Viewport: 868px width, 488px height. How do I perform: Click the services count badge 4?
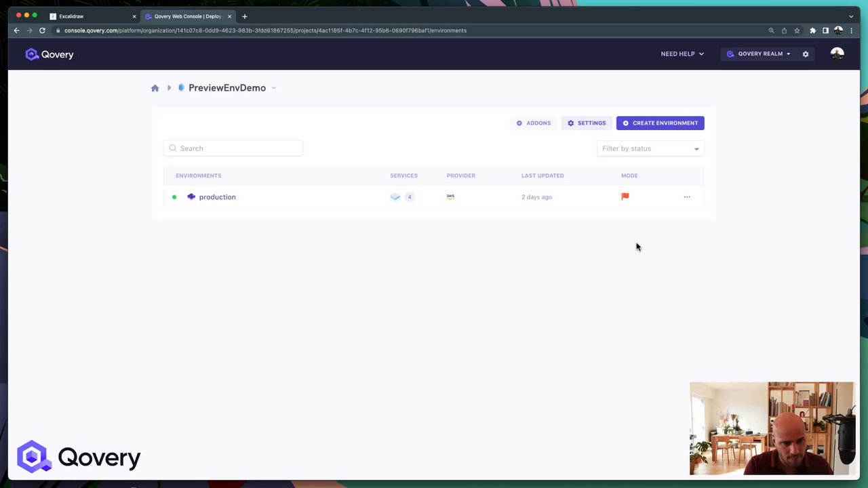coord(410,197)
